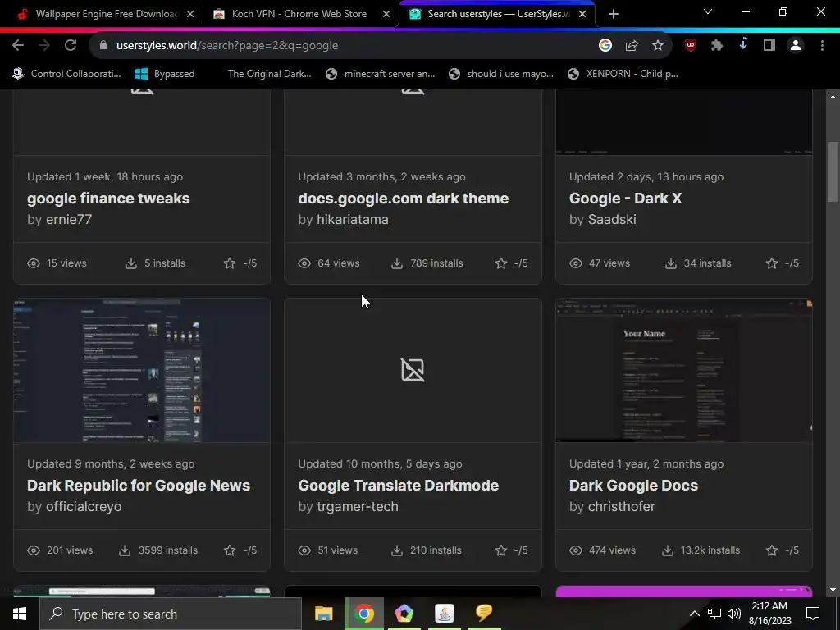This screenshot has height=630, width=840.
Task: Close the Wallpaper Engine tab
Action: pyautogui.click(x=190, y=14)
